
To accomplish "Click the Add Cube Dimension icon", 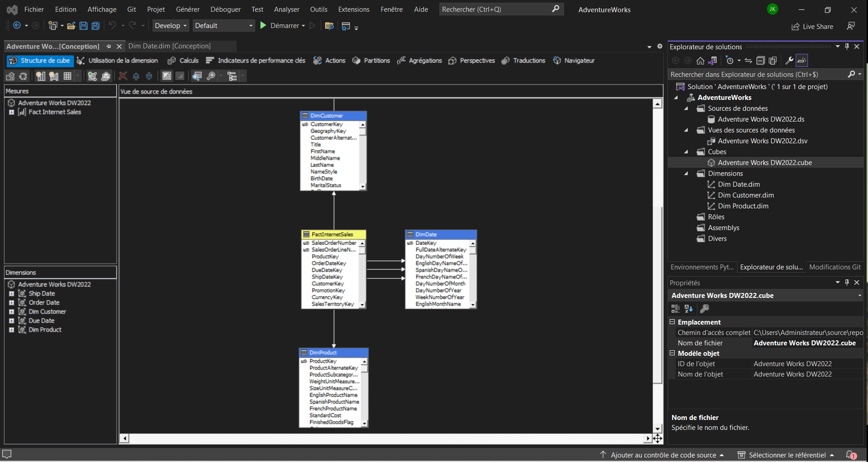I will pyautogui.click(x=92, y=76).
